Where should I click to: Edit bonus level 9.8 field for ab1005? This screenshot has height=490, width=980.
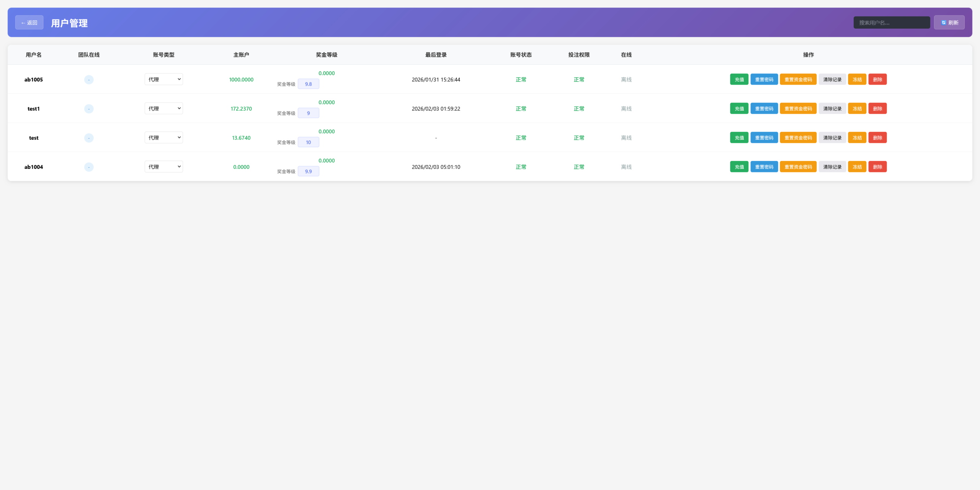tap(308, 84)
